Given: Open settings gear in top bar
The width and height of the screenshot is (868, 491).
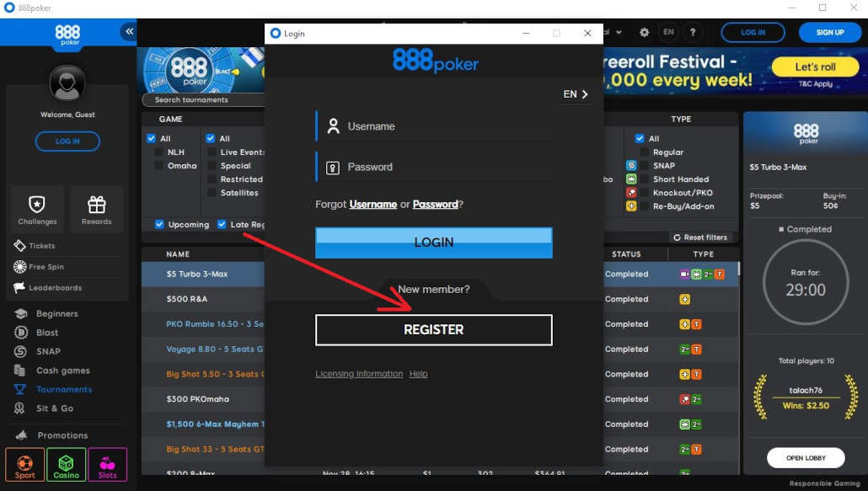Looking at the screenshot, I should 644,32.
